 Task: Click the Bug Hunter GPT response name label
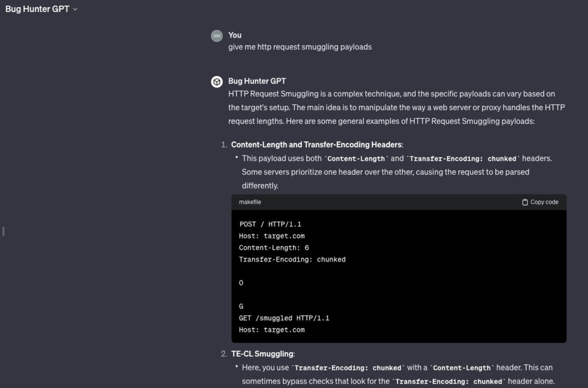pos(257,81)
